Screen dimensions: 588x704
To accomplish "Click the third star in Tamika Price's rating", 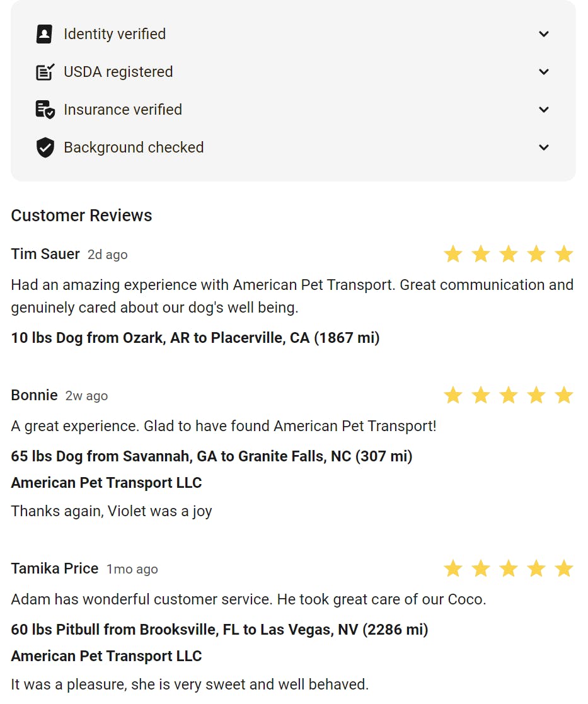I will click(508, 568).
